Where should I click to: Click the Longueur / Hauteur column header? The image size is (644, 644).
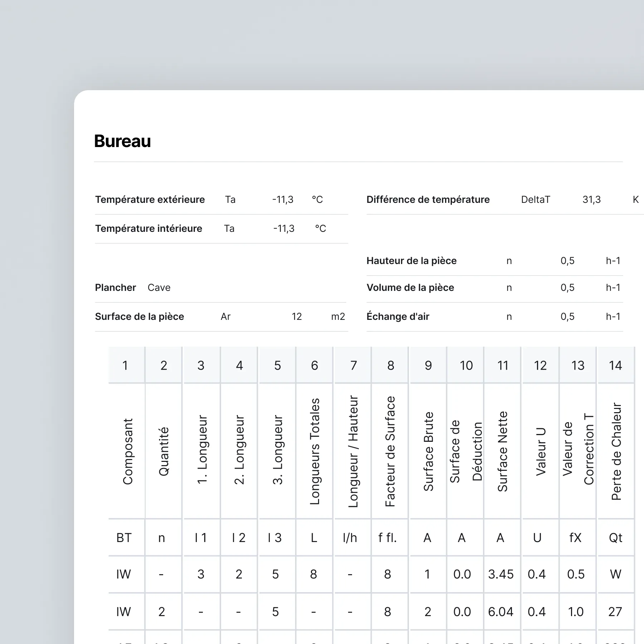(353, 452)
